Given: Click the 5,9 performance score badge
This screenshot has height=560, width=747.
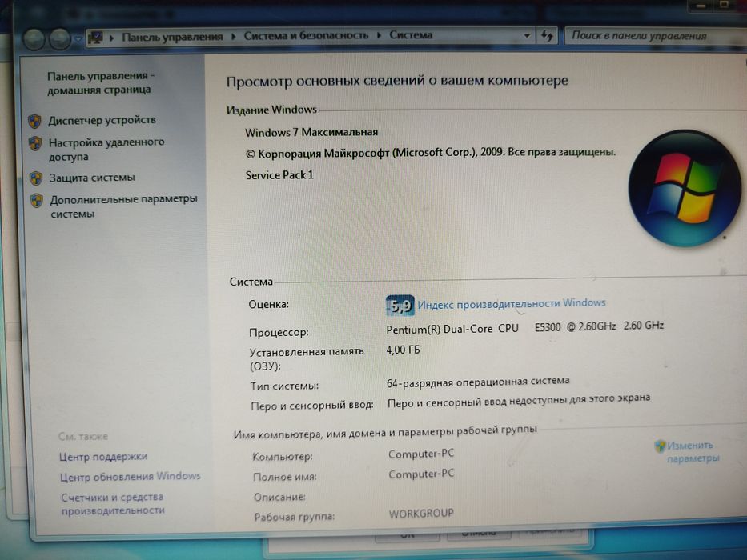Looking at the screenshot, I should [400, 306].
